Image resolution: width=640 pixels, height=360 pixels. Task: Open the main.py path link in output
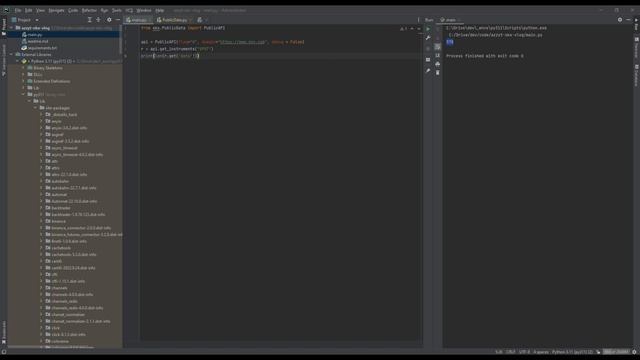pyautogui.click(x=495, y=35)
